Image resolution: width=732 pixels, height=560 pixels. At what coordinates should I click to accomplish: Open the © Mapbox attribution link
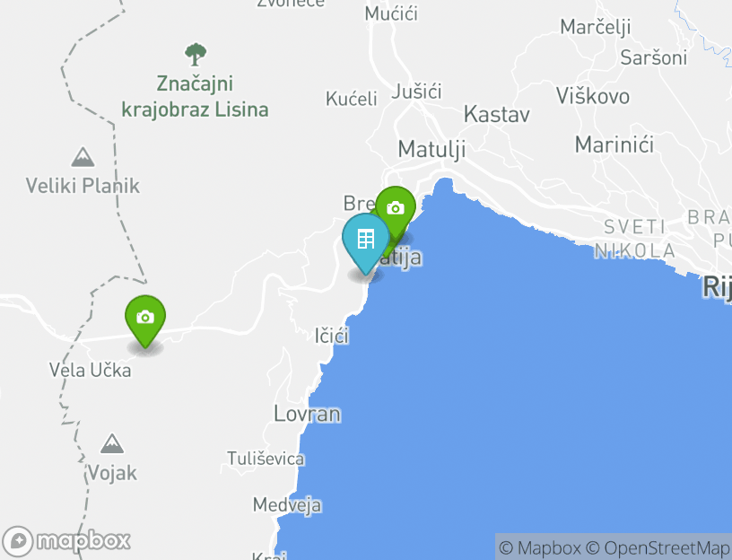540,547
